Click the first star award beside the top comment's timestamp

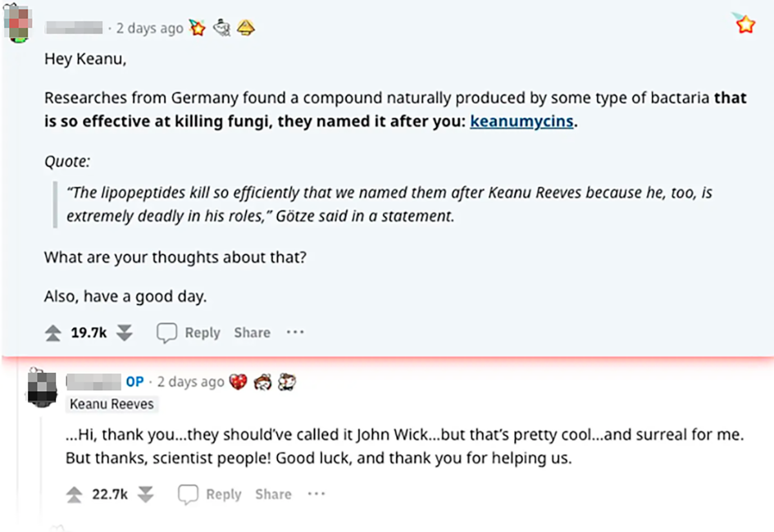(197, 28)
